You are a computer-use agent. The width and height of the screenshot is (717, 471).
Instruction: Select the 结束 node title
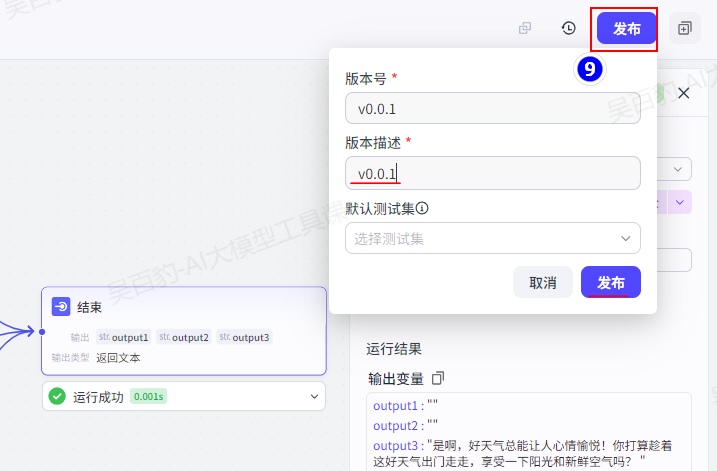tap(90, 307)
